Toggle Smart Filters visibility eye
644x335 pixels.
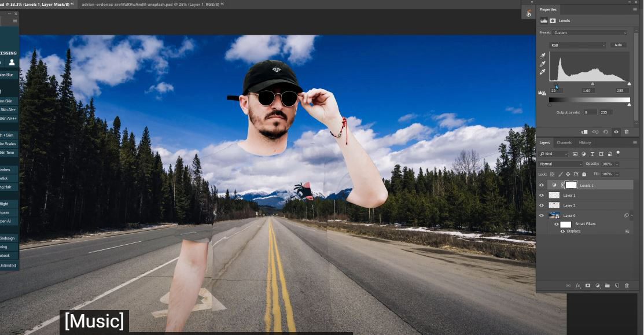(557, 224)
